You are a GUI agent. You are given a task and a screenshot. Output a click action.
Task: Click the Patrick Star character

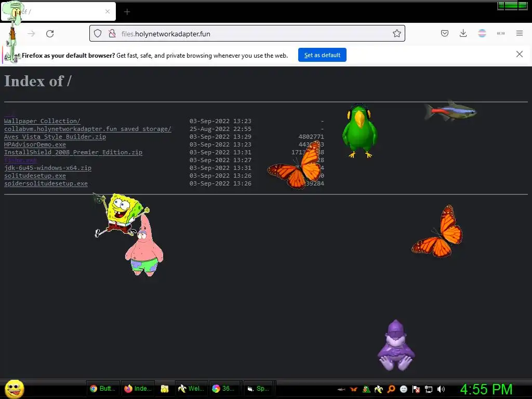coord(144,247)
